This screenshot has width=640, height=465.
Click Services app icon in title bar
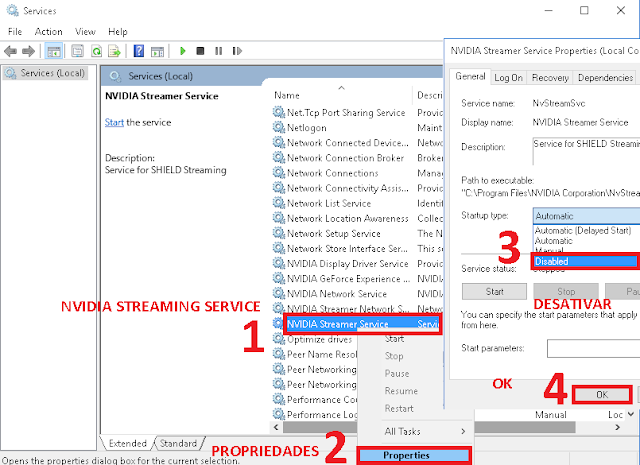coord(12,11)
